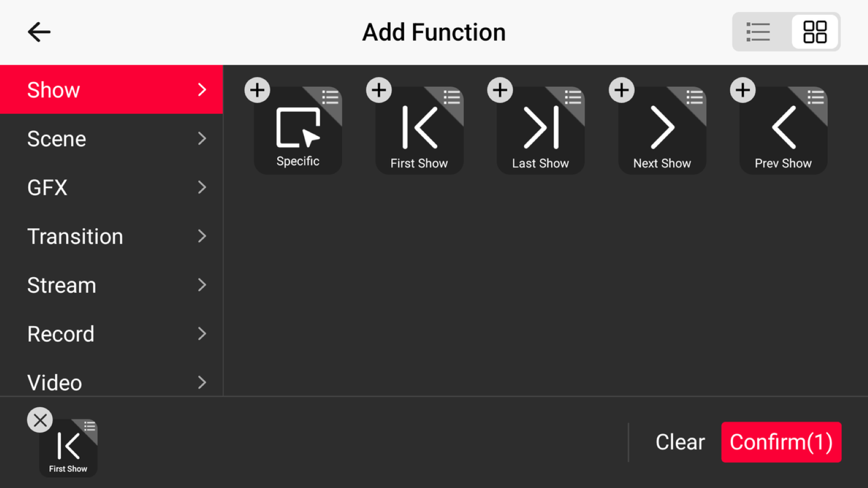Image resolution: width=868 pixels, height=488 pixels.
Task: Remove selected First Show with X badge
Action: pos(40,420)
